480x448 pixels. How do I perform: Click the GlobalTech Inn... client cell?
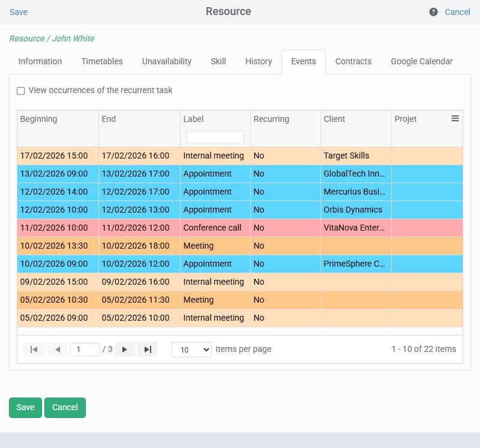click(356, 174)
